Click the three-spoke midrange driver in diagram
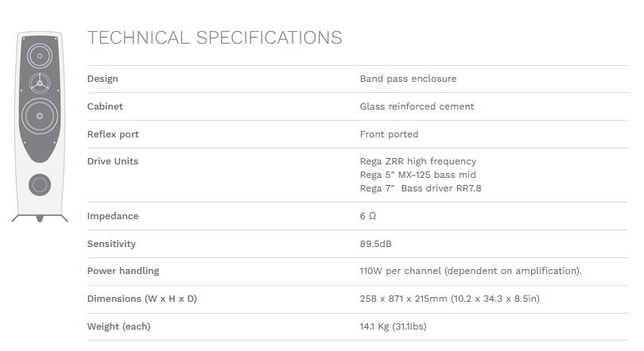 (x=40, y=83)
